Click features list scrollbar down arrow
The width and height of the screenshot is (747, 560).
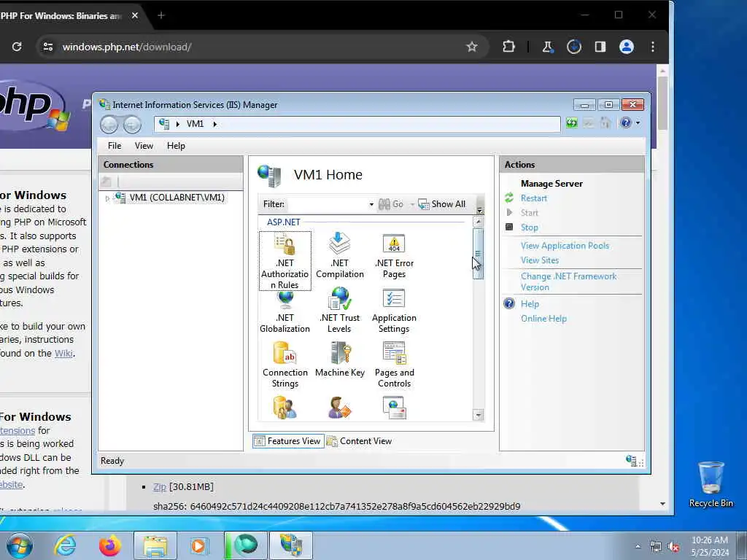pos(479,415)
